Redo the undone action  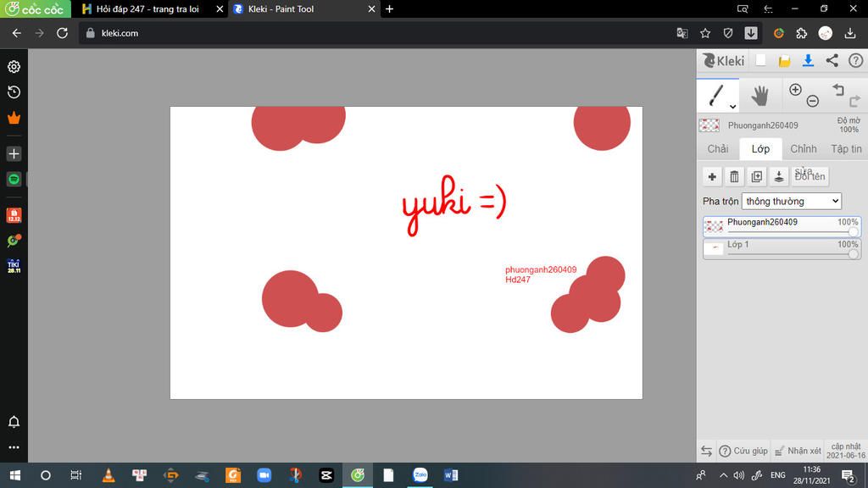(x=854, y=101)
